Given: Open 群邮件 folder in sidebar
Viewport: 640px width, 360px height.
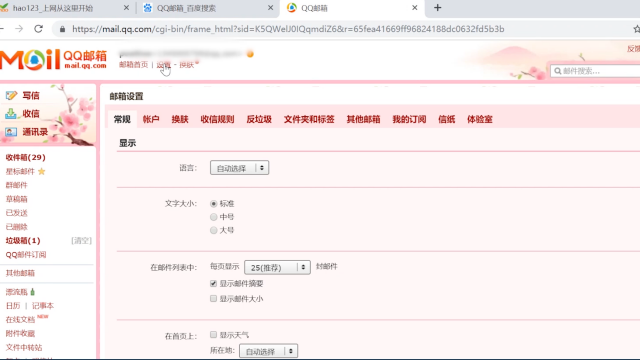Looking at the screenshot, I should tap(16, 185).
